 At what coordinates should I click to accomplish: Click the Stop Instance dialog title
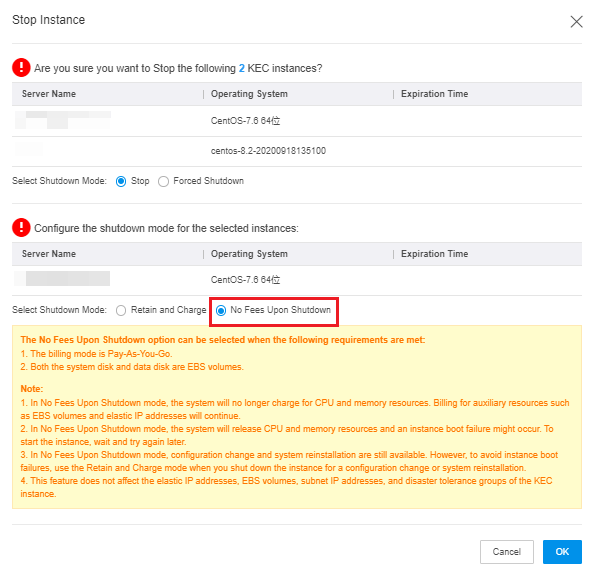click(x=48, y=20)
